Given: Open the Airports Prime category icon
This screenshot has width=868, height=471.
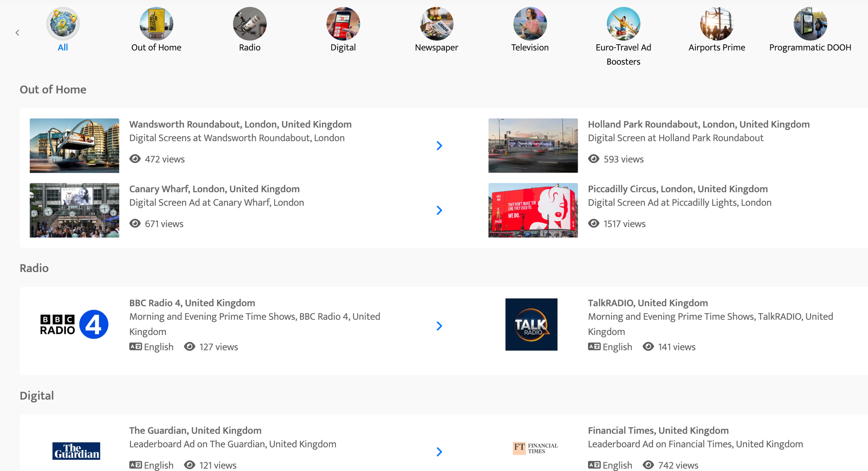Looking at the screenshot, I should [717, 24].
